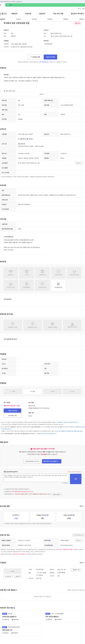The width and height of the screenshot is (85, 644).
Task: Click the 교육비 지원 benefit icon
Action: (x=58, y=273)
